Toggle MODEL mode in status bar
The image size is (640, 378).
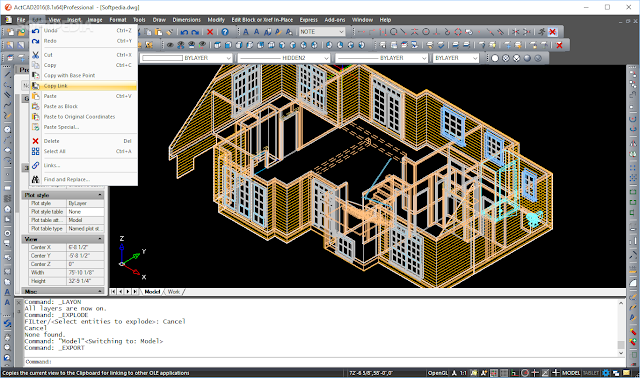[571, 373]
